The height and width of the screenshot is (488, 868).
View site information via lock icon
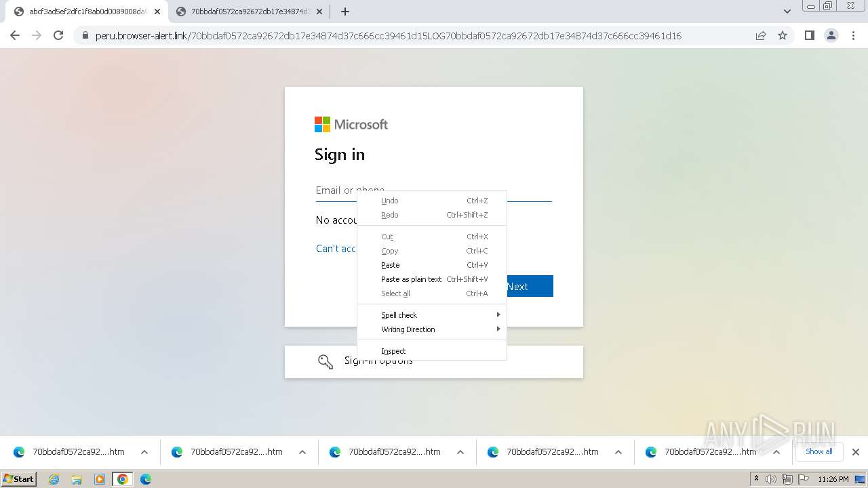(x=85, y=36)
